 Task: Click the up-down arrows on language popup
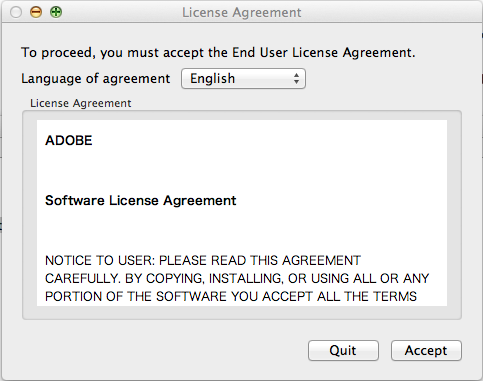(x=296, y=79)
